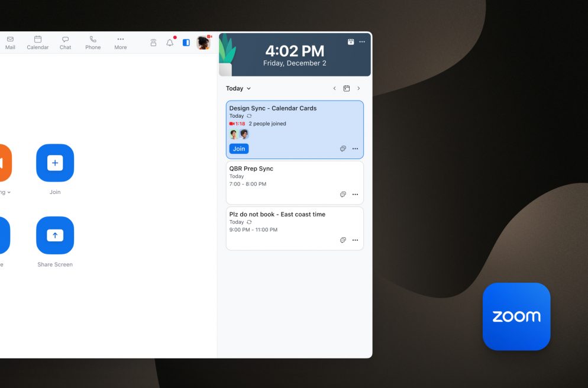Switch to the Phone tab
The height and width of the screenshot is (388, 588).
[93, 43]
